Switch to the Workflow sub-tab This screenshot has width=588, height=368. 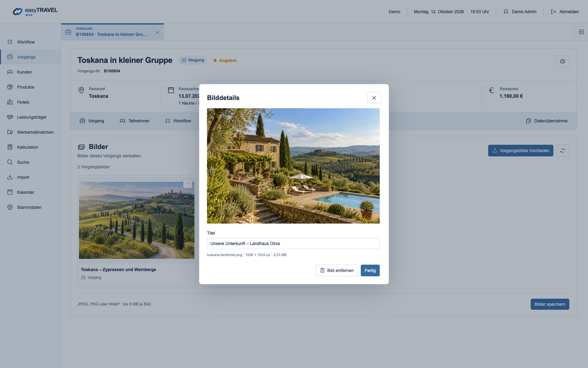coord(178,121)
